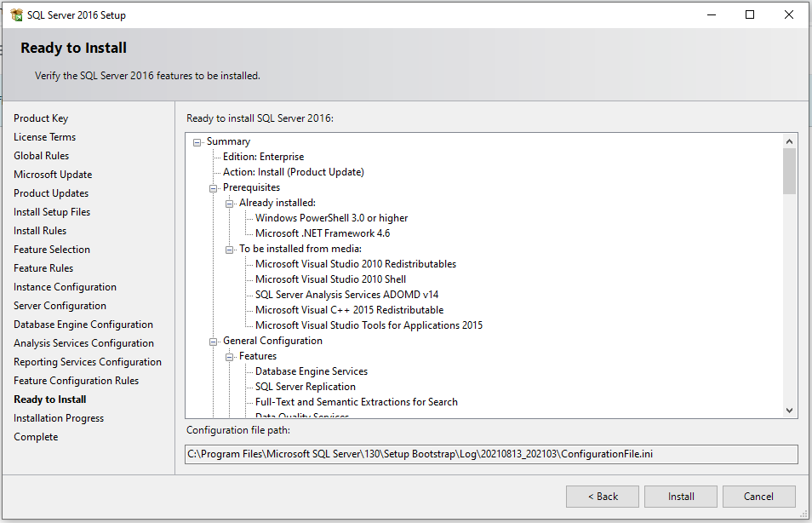Select the Install Rules step
The image size is (812, 523).
coord(40,231)
